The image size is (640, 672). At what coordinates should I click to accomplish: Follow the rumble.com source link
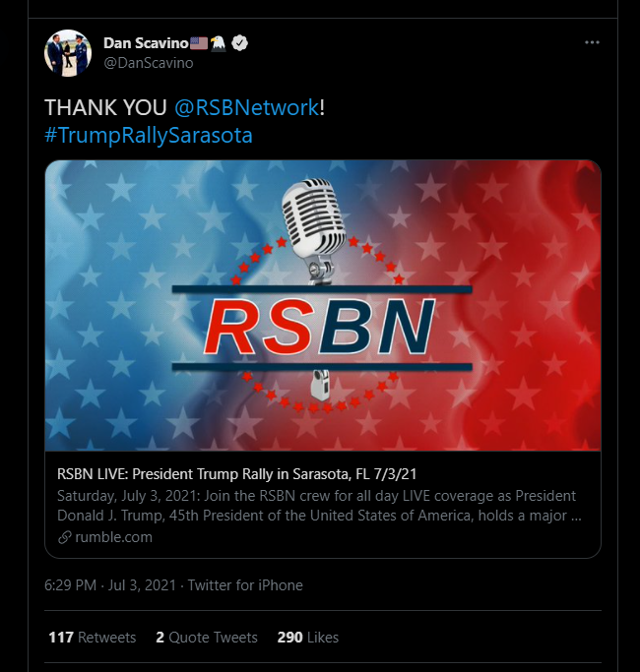113,537
